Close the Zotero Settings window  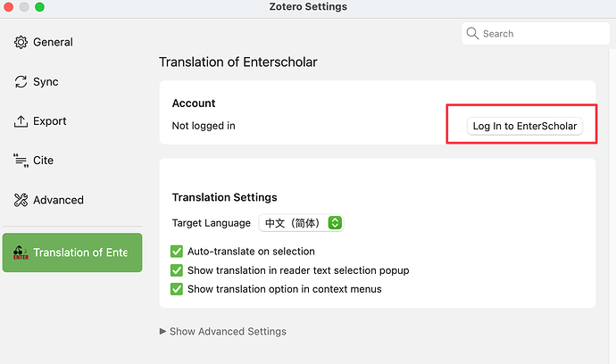click(x=8, y=6)
